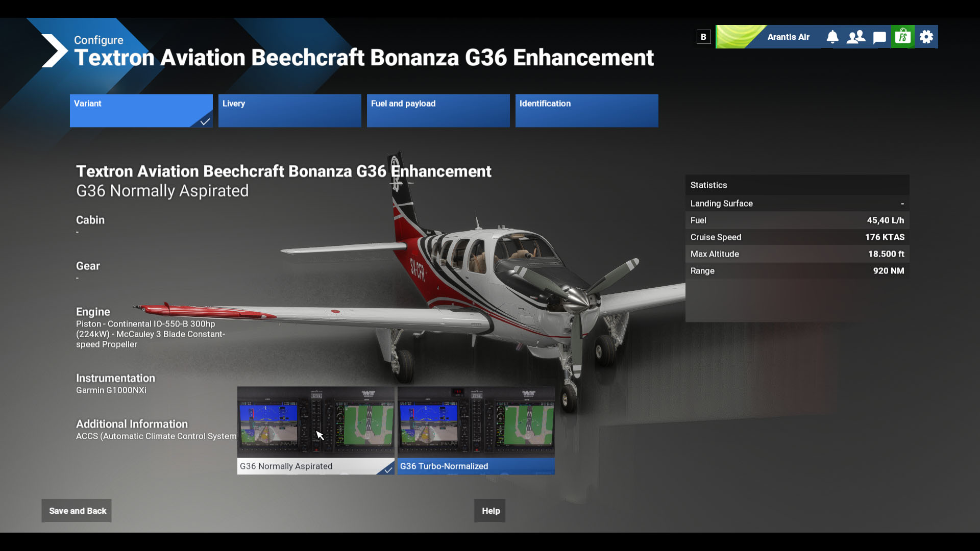The image size is (980, 551).
Task: Open the notifications bell icon
Action: [x=832, y=37]
